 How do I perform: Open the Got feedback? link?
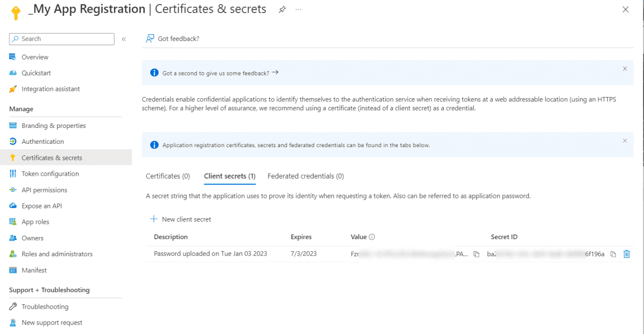coord(179,39)
